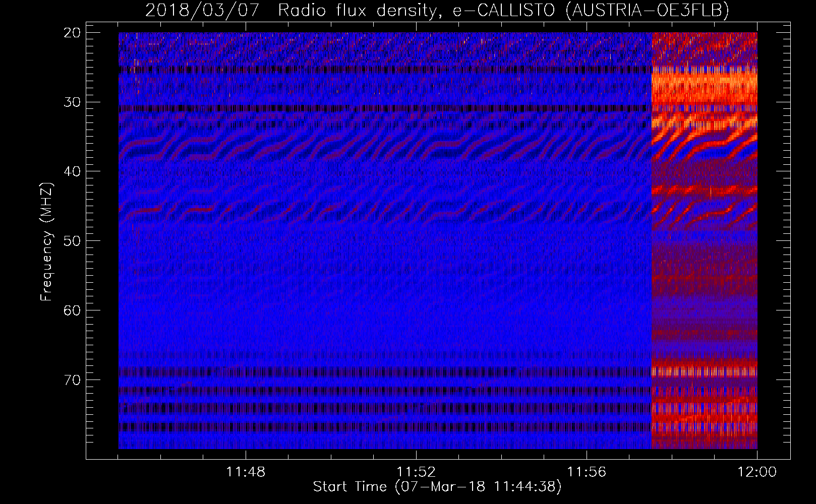The width and height of the screenshot is (816, 504).
Task: Click the 11:52 time tick label
Action: [416, 472]
